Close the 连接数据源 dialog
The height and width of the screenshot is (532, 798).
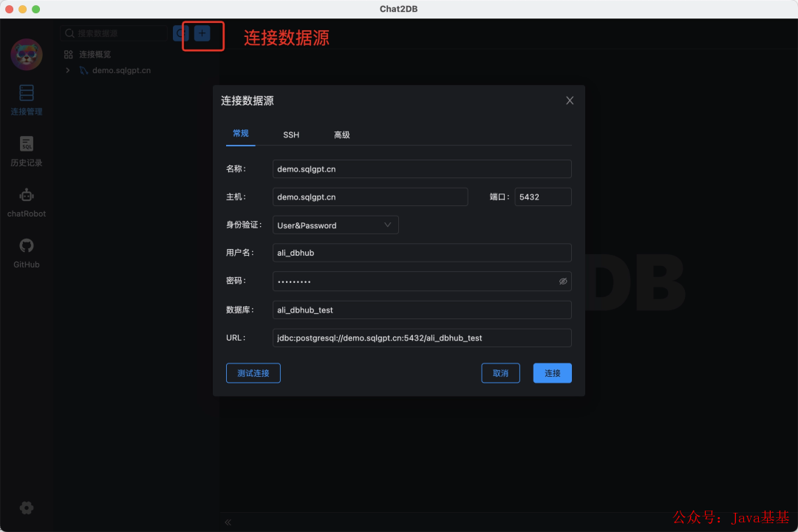(x=570, y=100)
